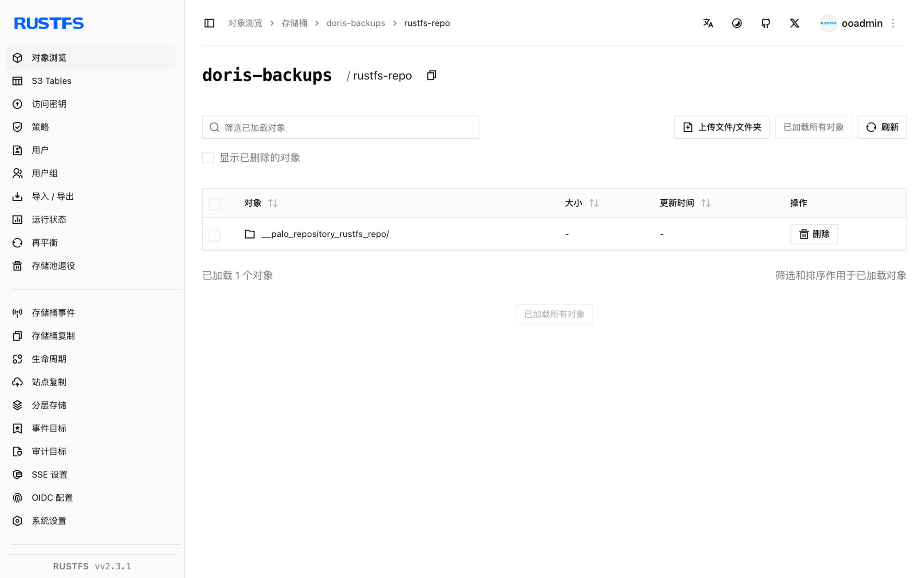Open 存储池退役 sidebar item
The width and height of the screenshot is (924, 578).
click(91, 266)
